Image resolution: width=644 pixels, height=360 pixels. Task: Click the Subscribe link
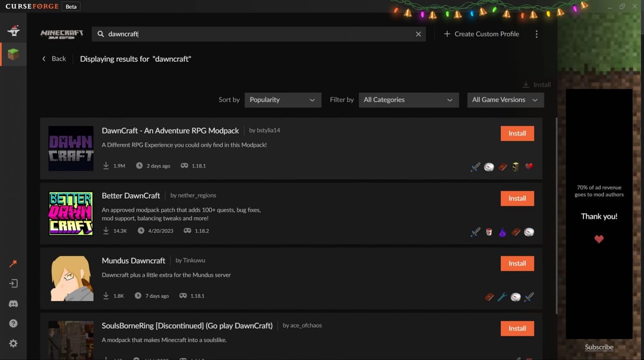click(x=598, y=347)
